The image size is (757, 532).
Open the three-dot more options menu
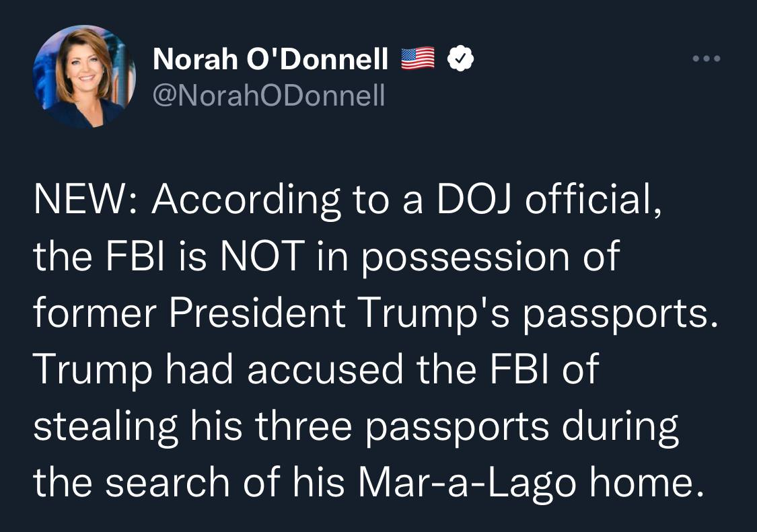coord(707,59)
